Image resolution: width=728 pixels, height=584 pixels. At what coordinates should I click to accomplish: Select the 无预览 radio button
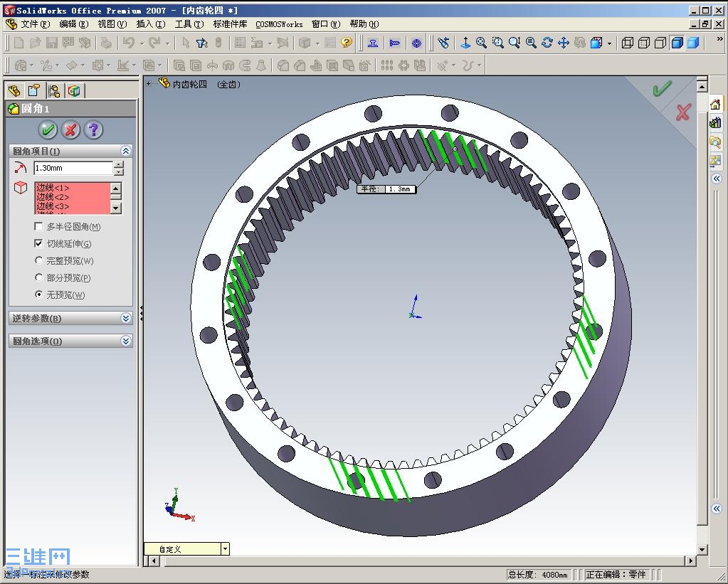pos(39,294)
